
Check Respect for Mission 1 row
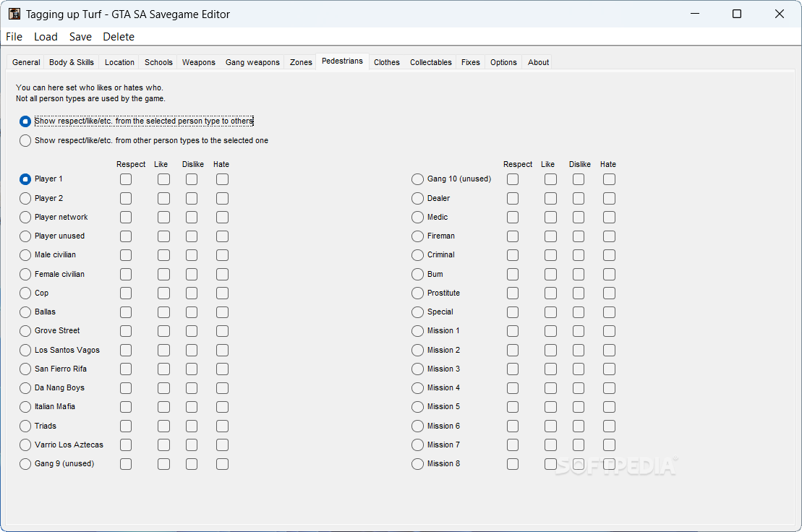pos(513,331)
